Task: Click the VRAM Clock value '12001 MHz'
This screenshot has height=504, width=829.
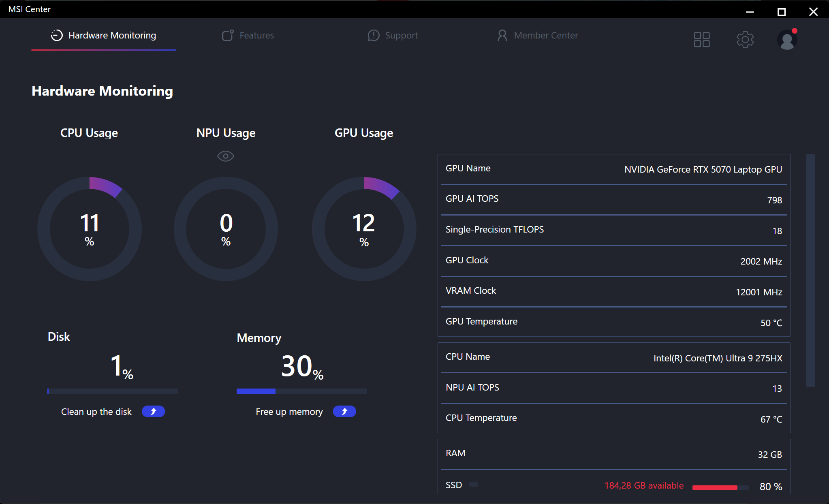Action: coord(759,292)
